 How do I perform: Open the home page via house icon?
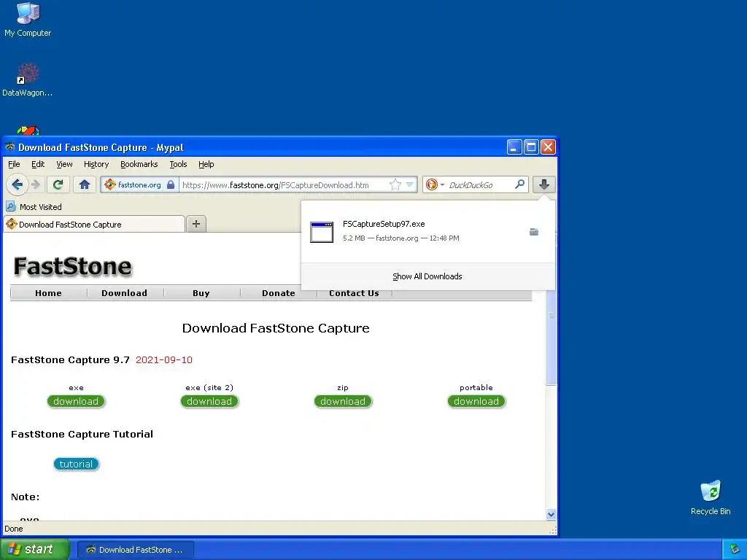tap(85, 184)
